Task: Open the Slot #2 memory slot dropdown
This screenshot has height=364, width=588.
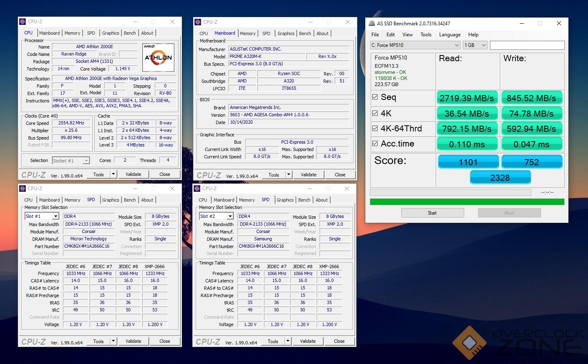Action: (216, 216)
